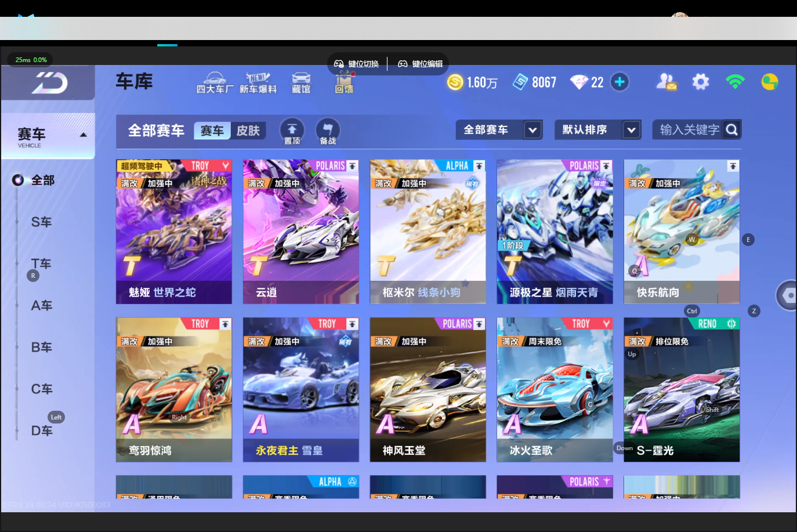This screenshot has width=797, height=532.
Task: Select the S-霆光 car
Action: 682,389
